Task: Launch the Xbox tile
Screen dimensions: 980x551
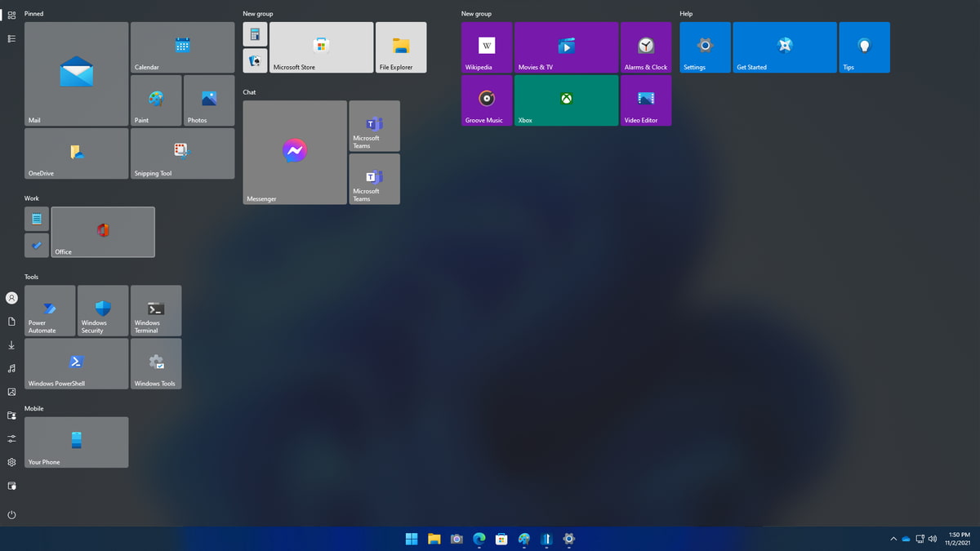Action: [566, 100]
